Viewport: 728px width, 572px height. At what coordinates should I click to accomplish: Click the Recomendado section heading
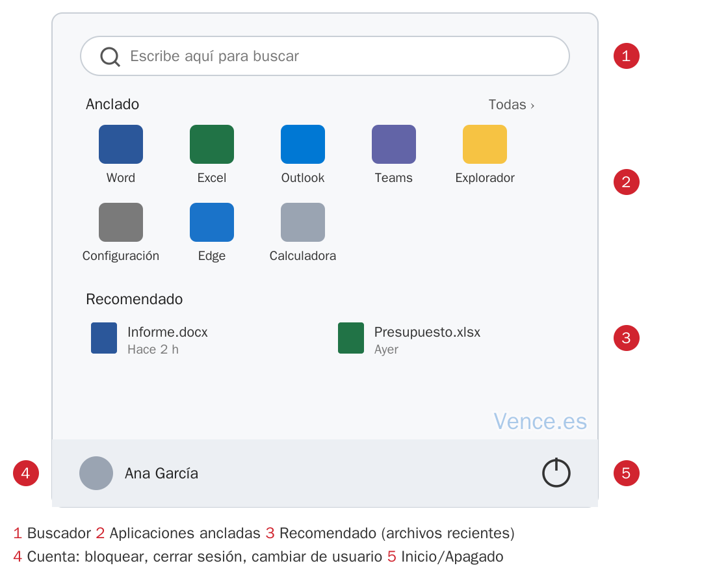(x=134, y=299)
